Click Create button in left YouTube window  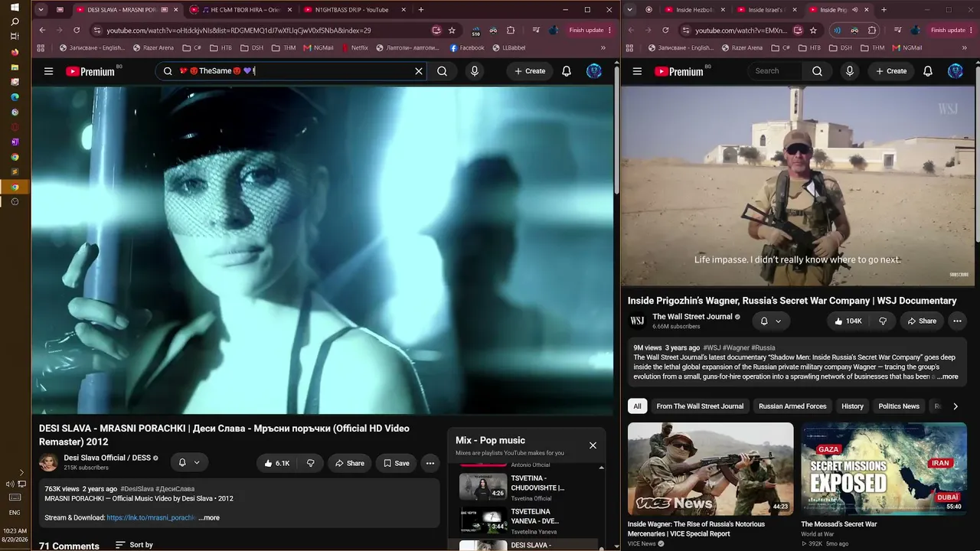coord(530,71)
